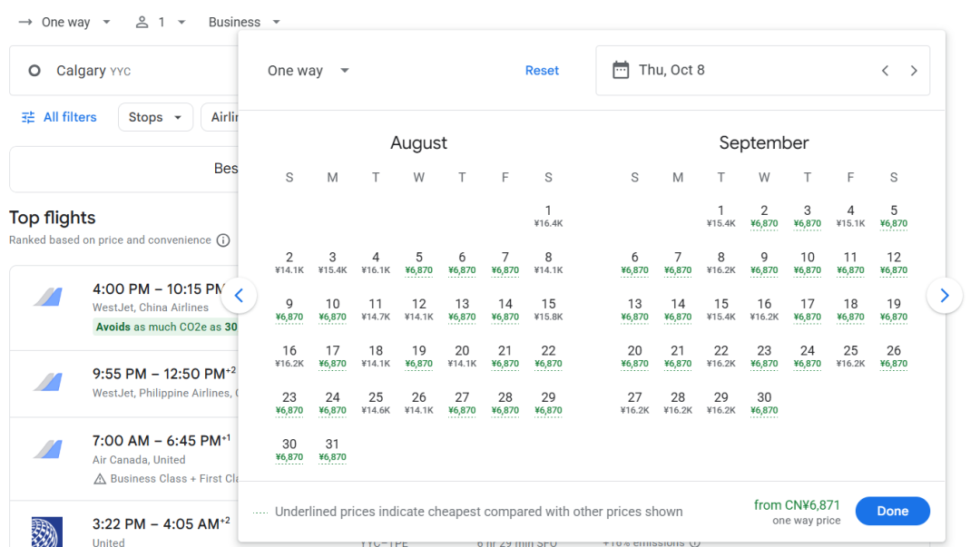
Task: Open the trip type dropdown in calendar panel
Action: click(x=309, y=71)
